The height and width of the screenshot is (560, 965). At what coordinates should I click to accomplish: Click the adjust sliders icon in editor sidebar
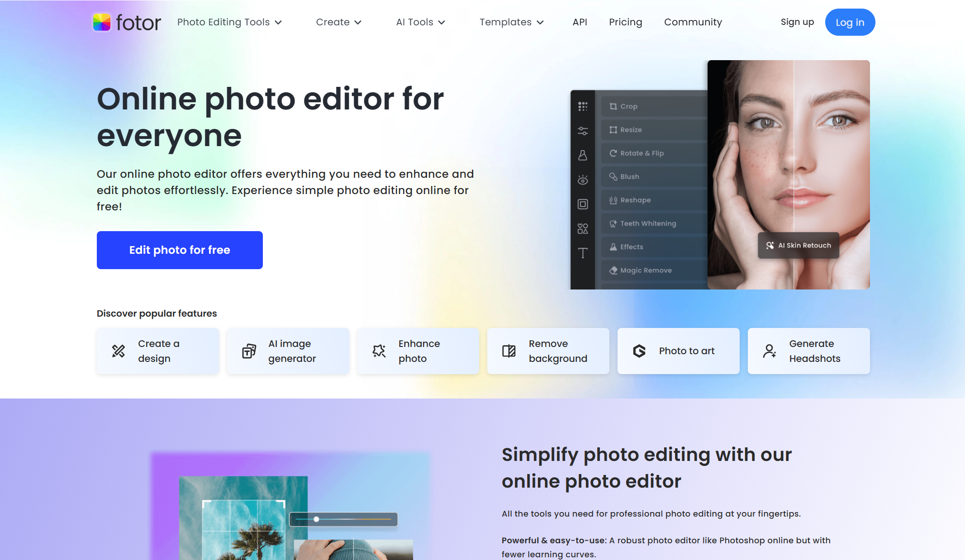coord(583,131)
